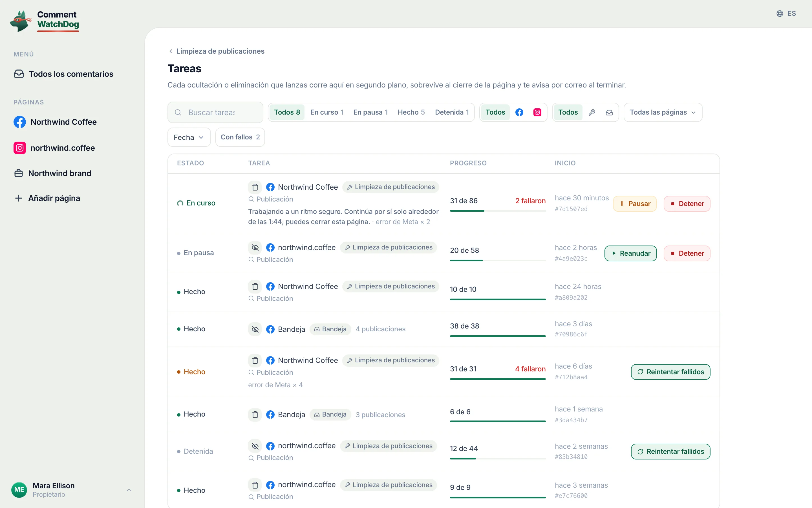This screenshot has width=812, height=508.
Task: Open Todas las páginas dropdown
Action: point(663,112)
